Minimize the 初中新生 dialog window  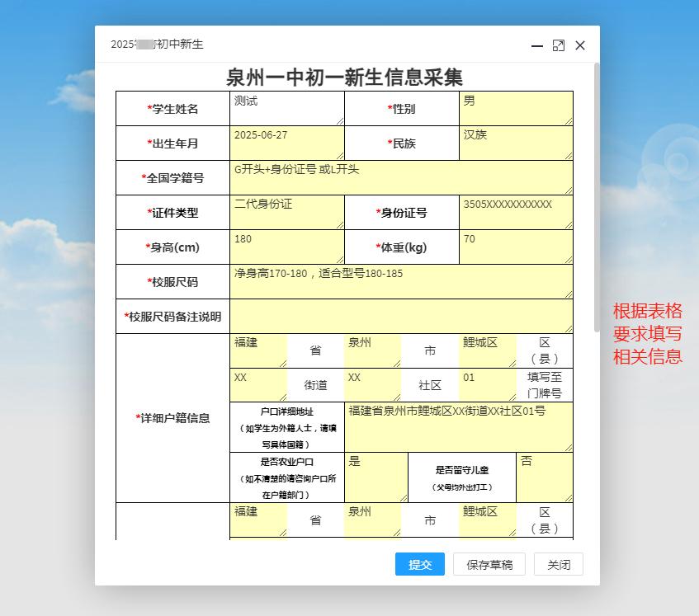537,46
